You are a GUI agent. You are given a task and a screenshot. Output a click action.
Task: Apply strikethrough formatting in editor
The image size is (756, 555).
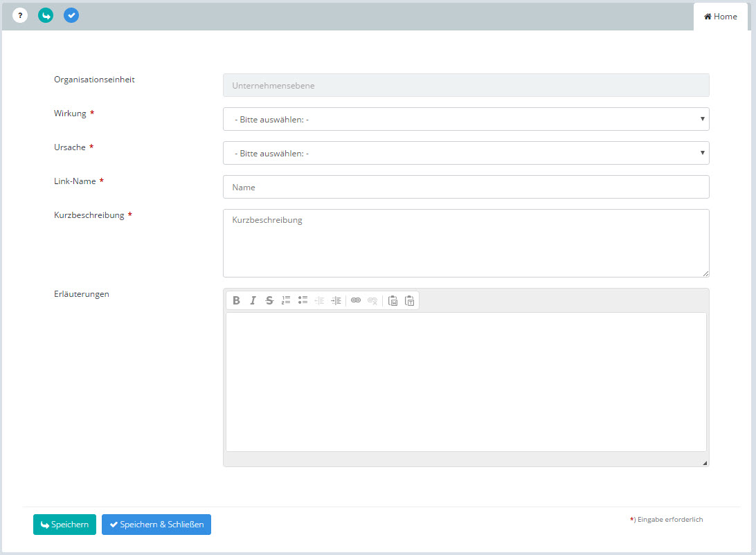pyautogui.click(x=269, y=300)
